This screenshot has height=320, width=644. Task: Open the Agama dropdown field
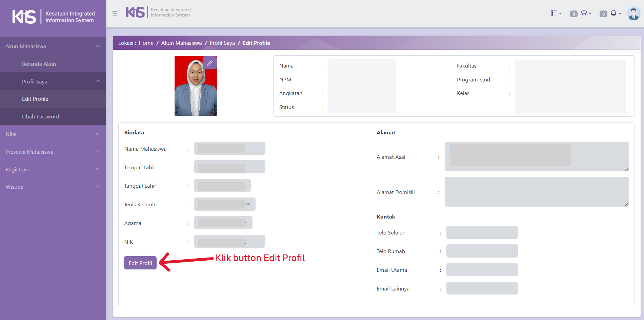(x=223, y=223)
